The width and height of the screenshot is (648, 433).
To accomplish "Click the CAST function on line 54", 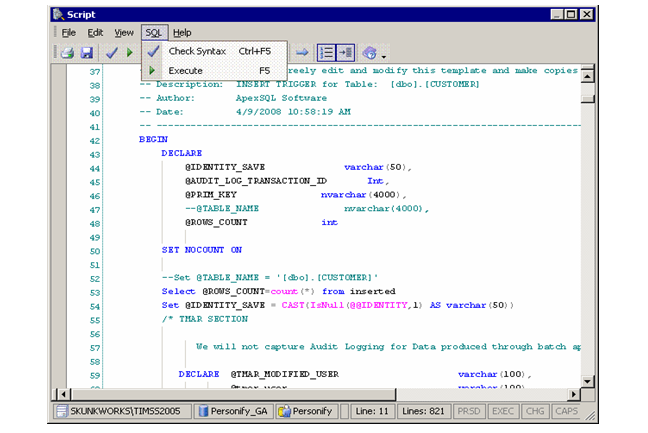I will point(293,305).
